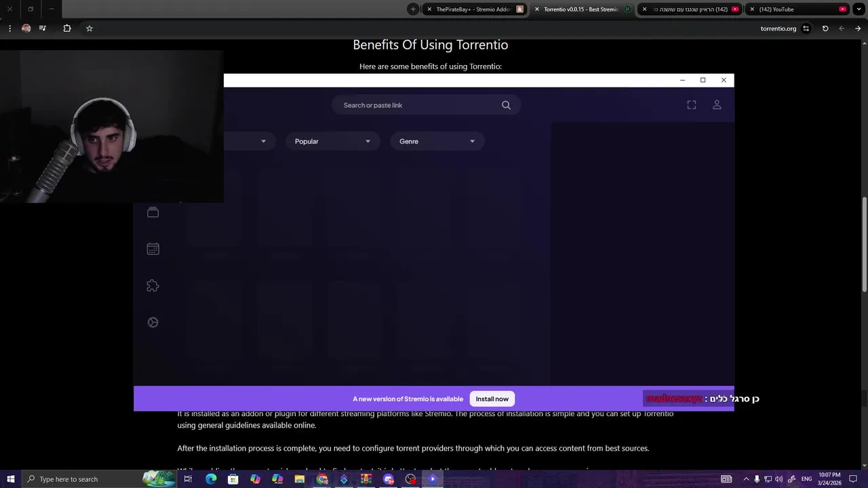868x488 pixels.
Task: Switch to Torrentio v0.0.15 browser tab
Action: pyautogui.click(x=582, y=9)
